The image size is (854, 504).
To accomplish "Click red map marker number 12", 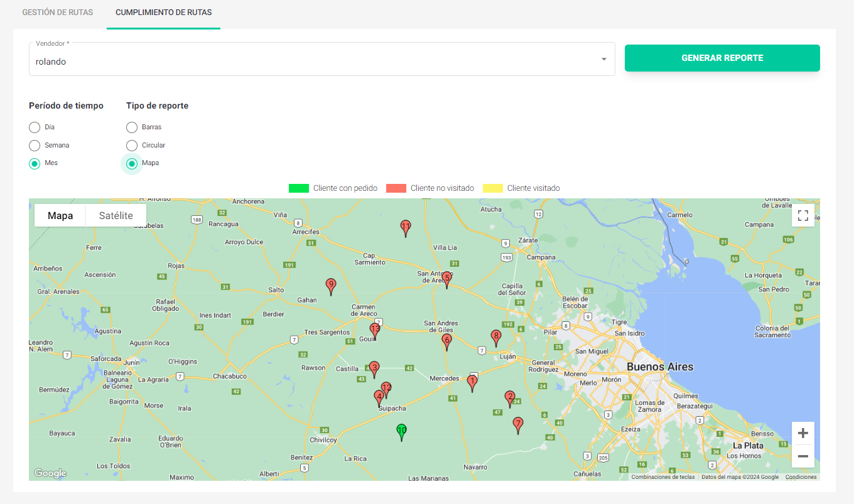I will (386, 390).
